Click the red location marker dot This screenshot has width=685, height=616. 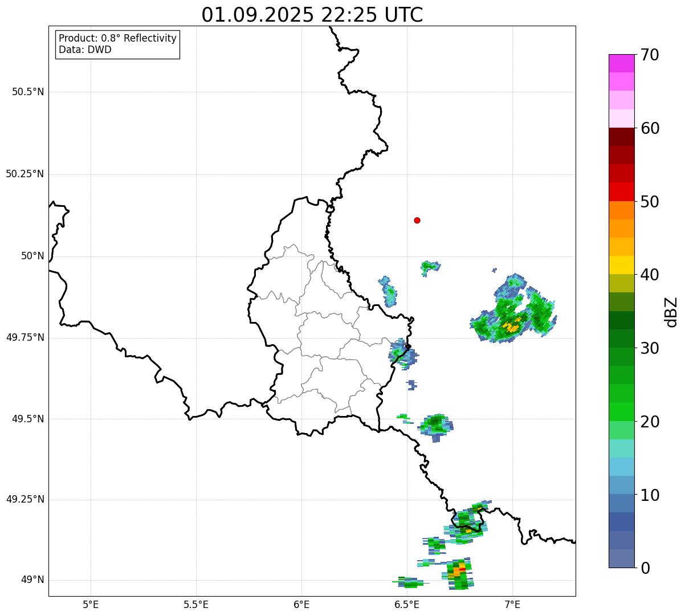point(417,220)
